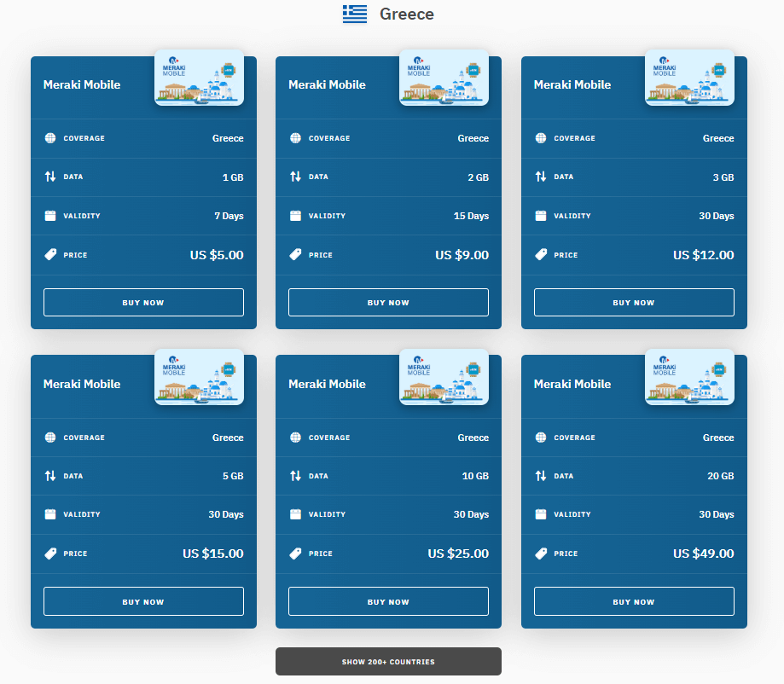The height and width of the screenshot is (684, 784).
Task: Buy the 5 GB US $15.00 plan
Action: pos(143,601)
